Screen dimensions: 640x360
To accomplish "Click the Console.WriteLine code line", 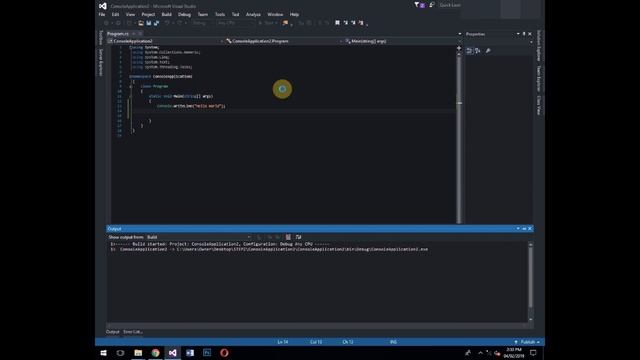I will point(191,106).
